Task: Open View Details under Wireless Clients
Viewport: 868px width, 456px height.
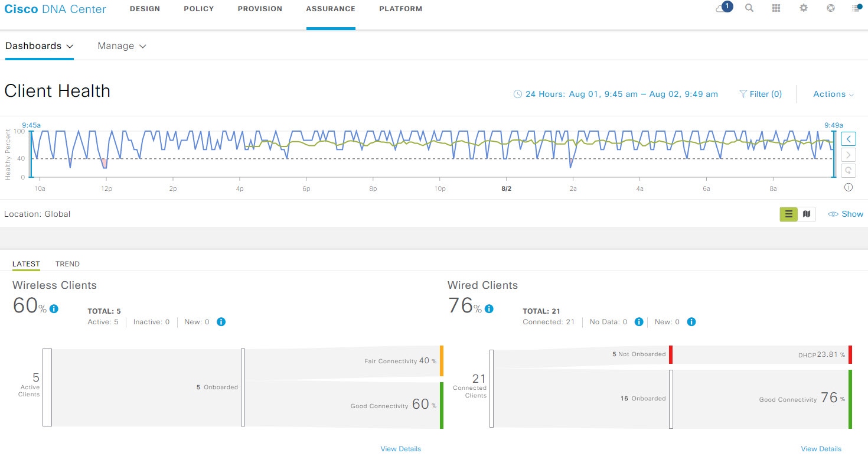Action: pyautogui.click(x=401, y=449)
